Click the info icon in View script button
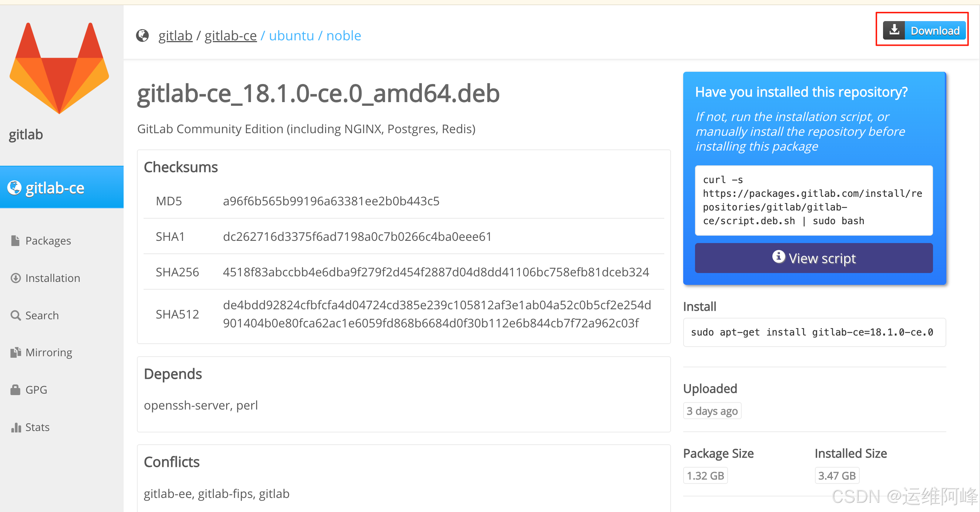Image resolution: width=980 pixels, height=512 pixels. click(780, 257)
